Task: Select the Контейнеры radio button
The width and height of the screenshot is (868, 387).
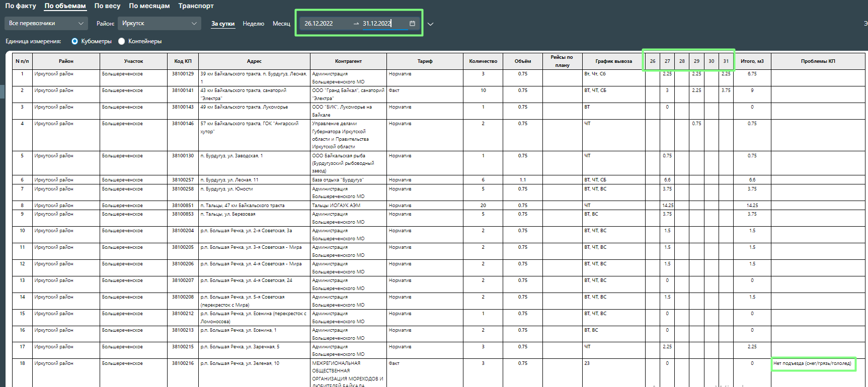Action: pyautogui.click(x=122, y=41)
